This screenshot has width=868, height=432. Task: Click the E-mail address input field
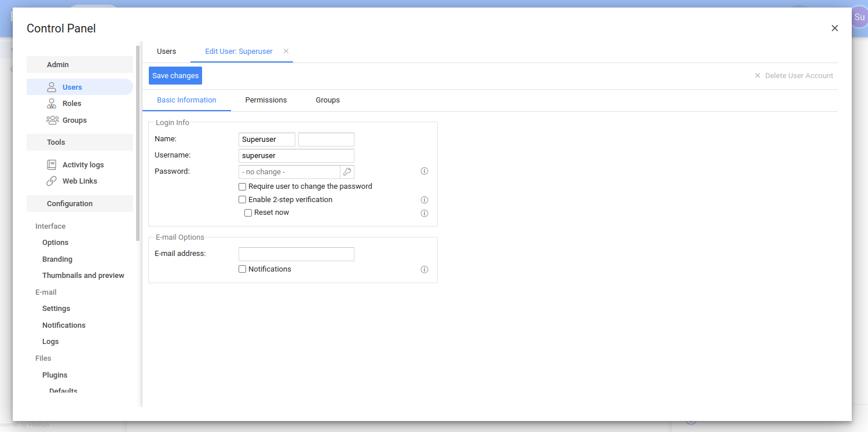click(296, 254)
